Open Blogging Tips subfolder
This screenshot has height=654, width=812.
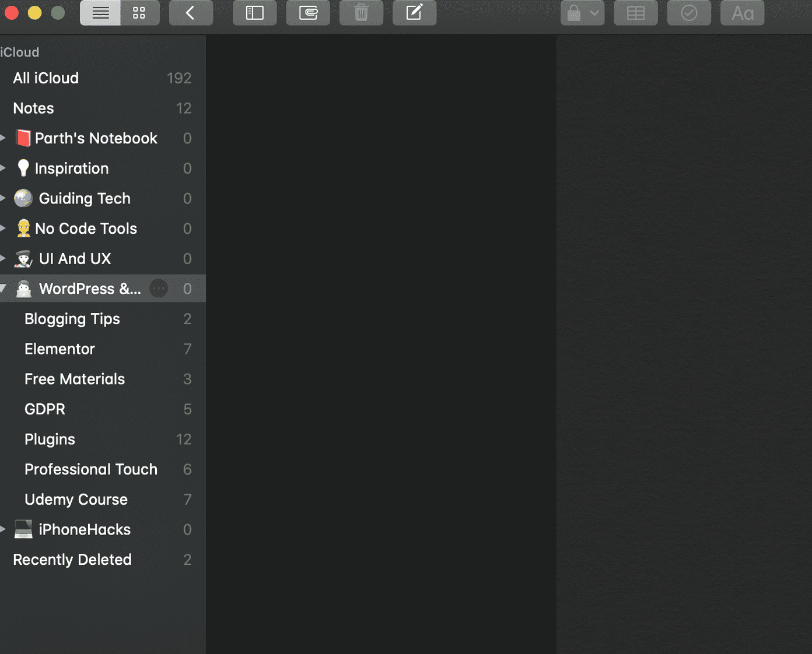(103, 319)
